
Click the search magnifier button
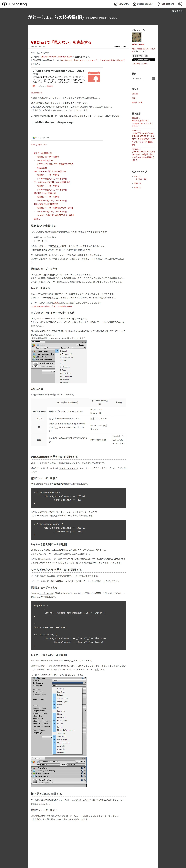click(153, 79)
